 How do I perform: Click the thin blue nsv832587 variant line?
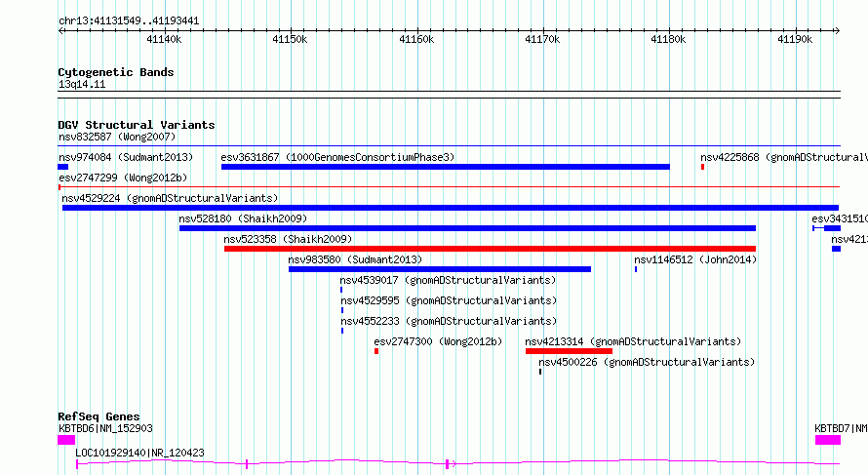pos(449,146)
